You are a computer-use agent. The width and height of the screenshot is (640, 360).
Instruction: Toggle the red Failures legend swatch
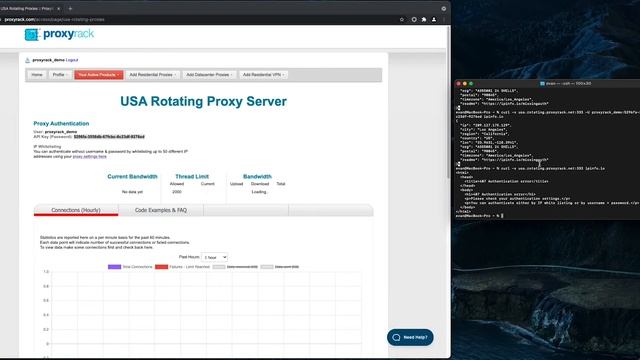(x=161, y=267)
